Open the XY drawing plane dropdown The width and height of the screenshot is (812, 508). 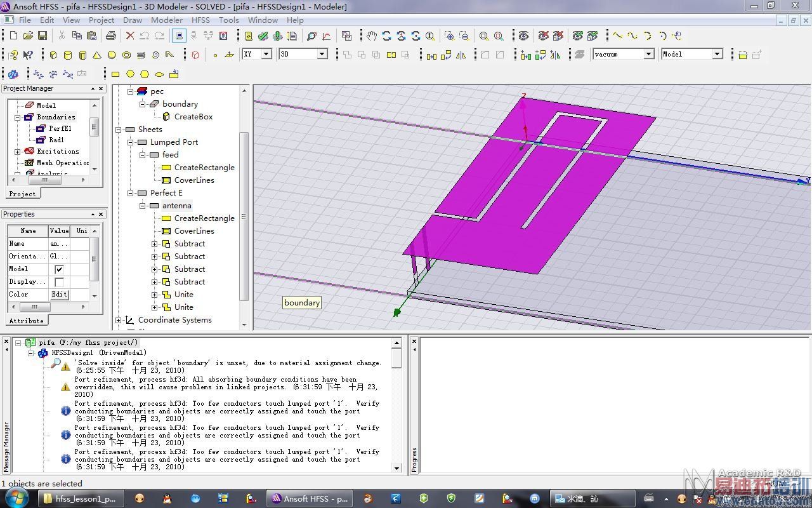[x=266, y=55]
